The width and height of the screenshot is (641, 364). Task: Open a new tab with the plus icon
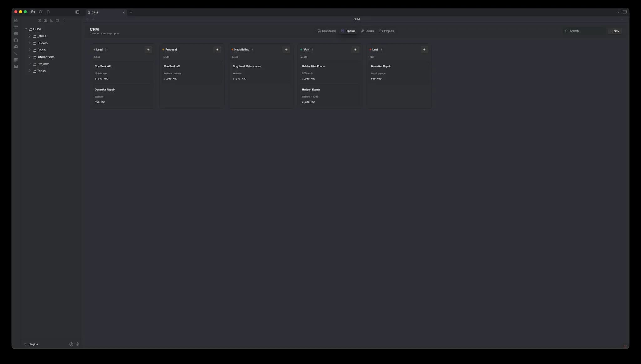(131, 12)
